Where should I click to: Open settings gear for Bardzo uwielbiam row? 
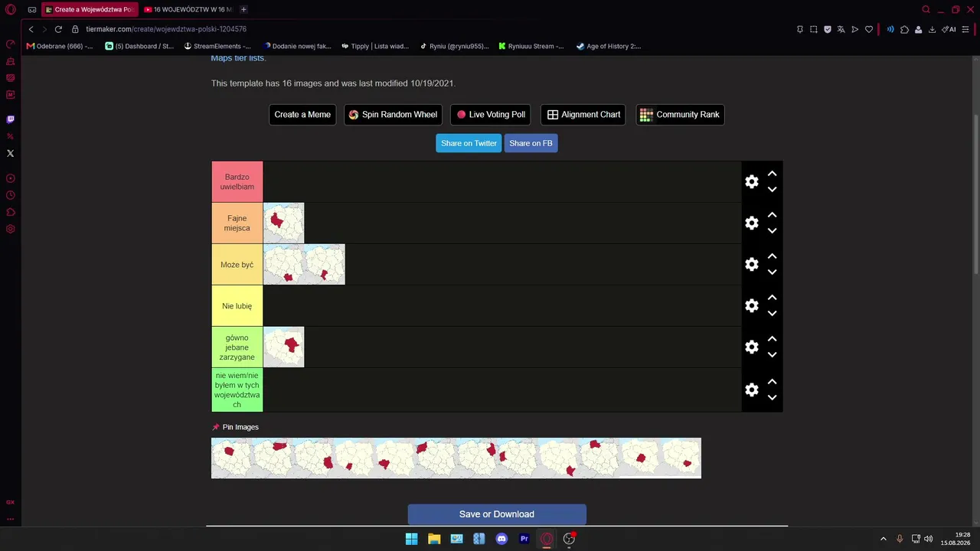[x=752, y=181]
